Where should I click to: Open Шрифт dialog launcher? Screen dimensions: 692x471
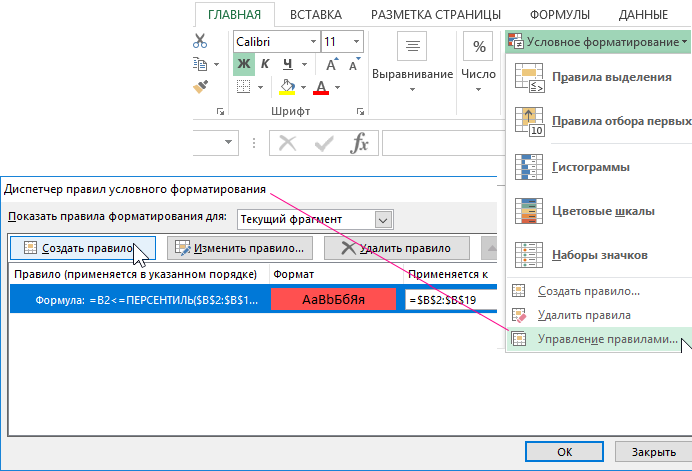(360, 112)
